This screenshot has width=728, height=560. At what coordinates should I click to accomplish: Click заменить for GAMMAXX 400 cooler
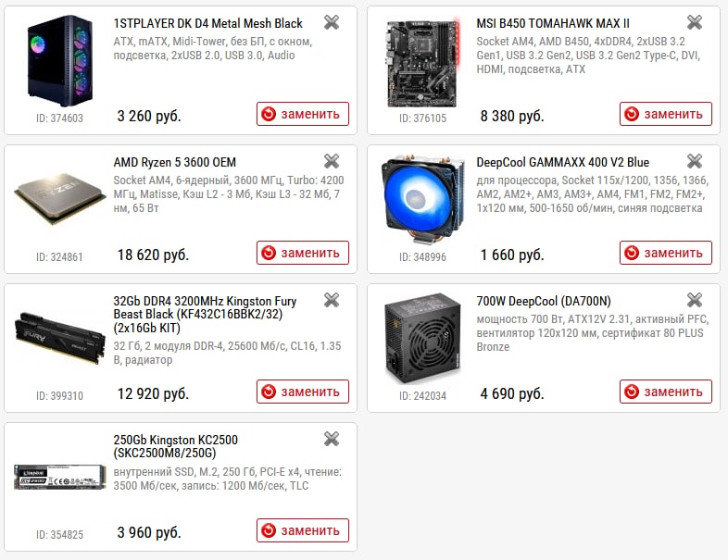[x=666, y=253]
